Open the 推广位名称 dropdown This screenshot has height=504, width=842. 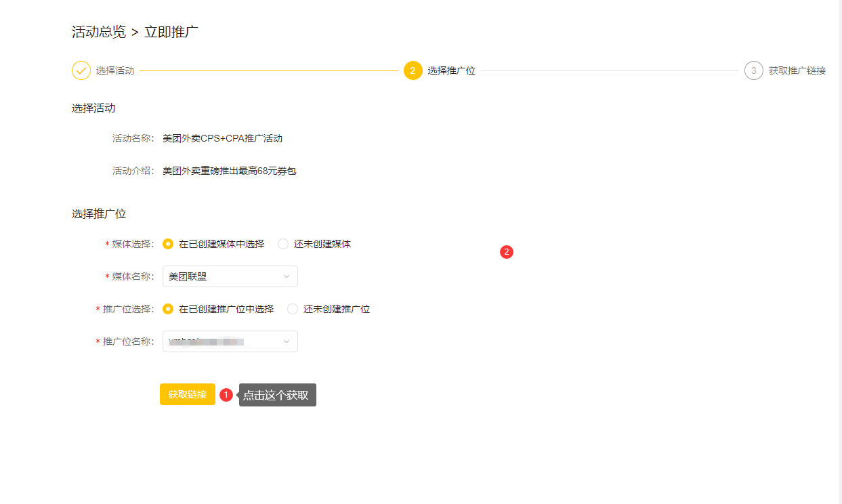click(x=230, y=341)
